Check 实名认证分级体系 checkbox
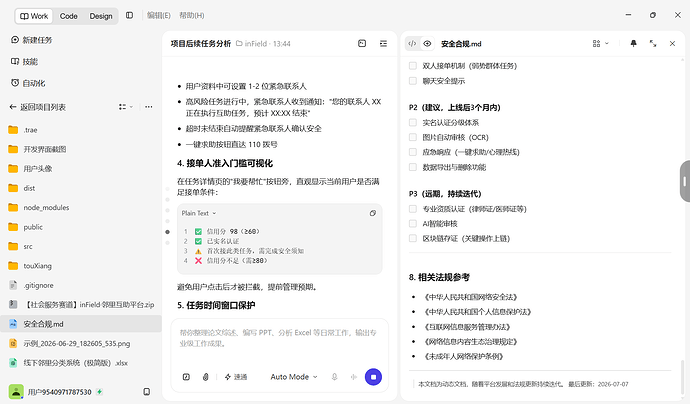Screen dimensions: 690x404 click(413, 122)
